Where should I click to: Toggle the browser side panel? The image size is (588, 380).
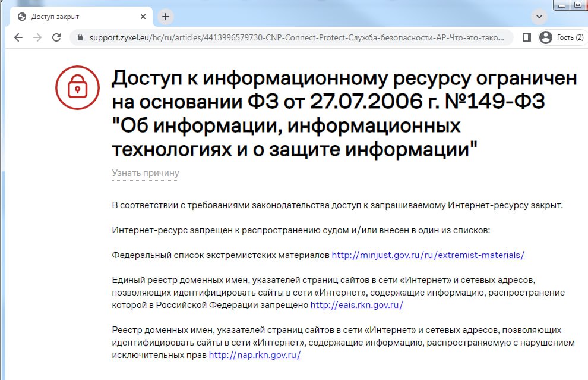tap(526, 37)
